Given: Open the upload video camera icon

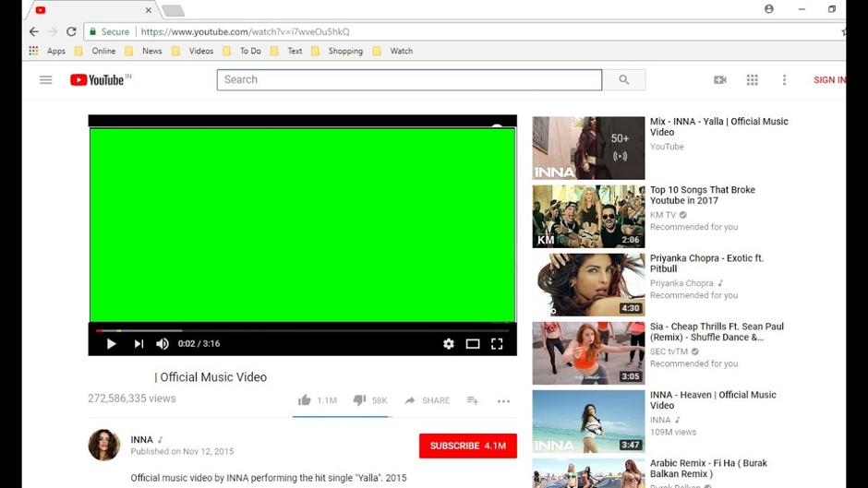Looking at the screenshot, I should tap(720, 80).
